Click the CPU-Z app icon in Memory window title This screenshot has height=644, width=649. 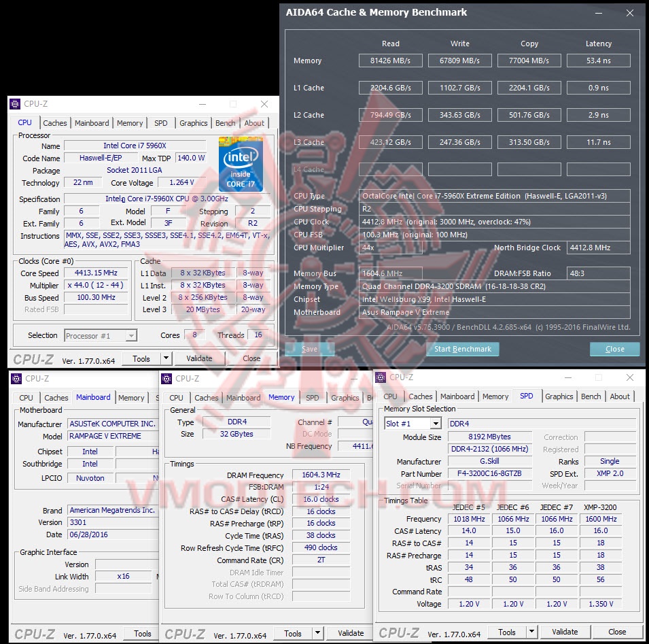166,379
